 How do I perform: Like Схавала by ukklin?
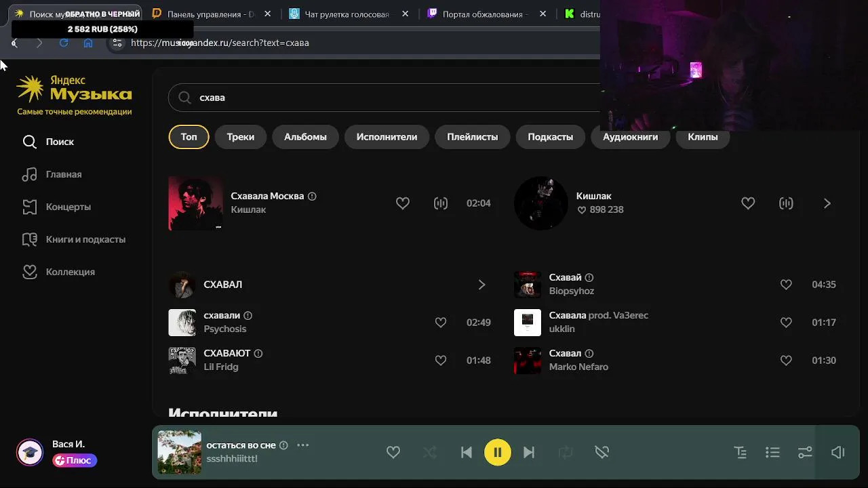786,323
